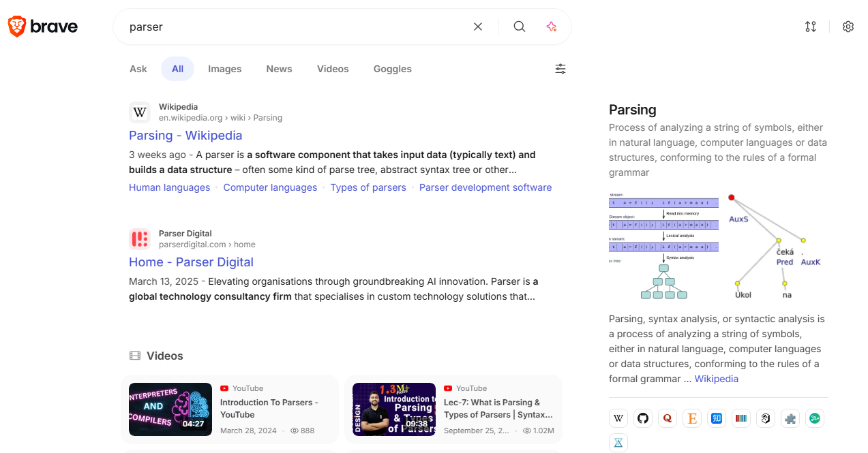Open the Quora icon in infobox
The height and width of the screenshot is (453, 868).
668,418
